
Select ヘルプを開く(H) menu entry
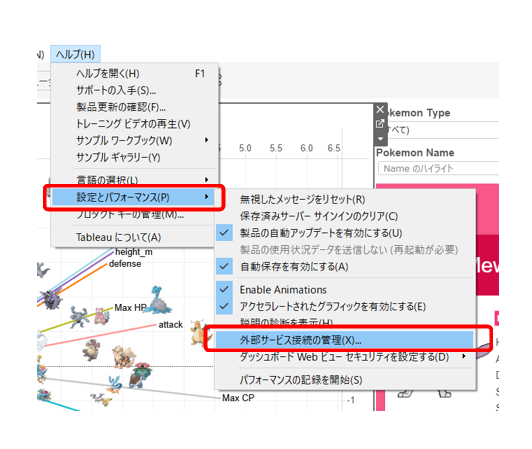(x=134, y=73)
